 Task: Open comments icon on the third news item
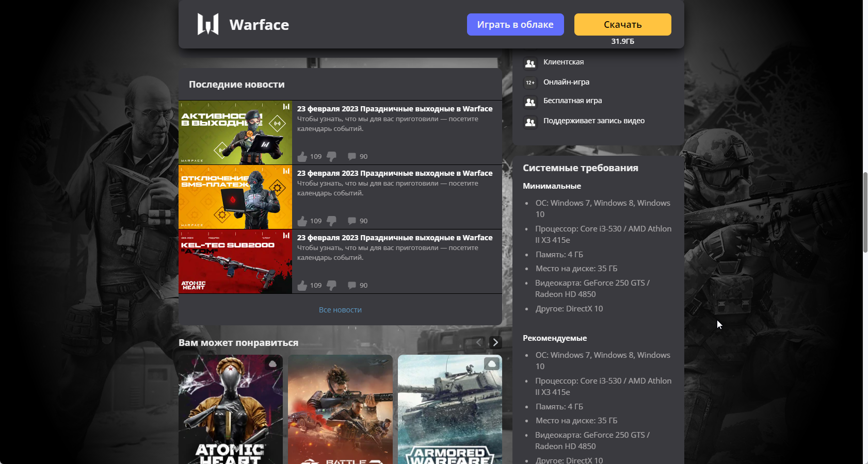tap(352, 285)
